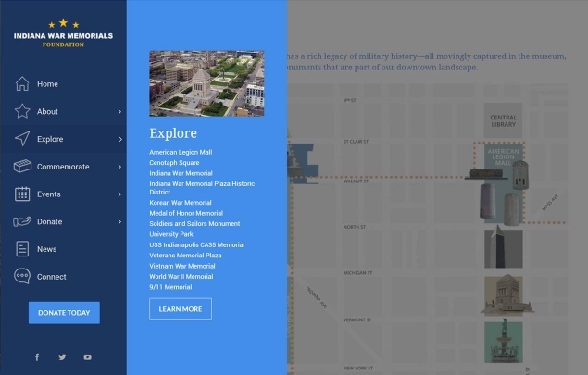Click the Vermont St label on map
The width and height of the screenshot is (588, 375).
pyautogui.click(x=357, y=319)
